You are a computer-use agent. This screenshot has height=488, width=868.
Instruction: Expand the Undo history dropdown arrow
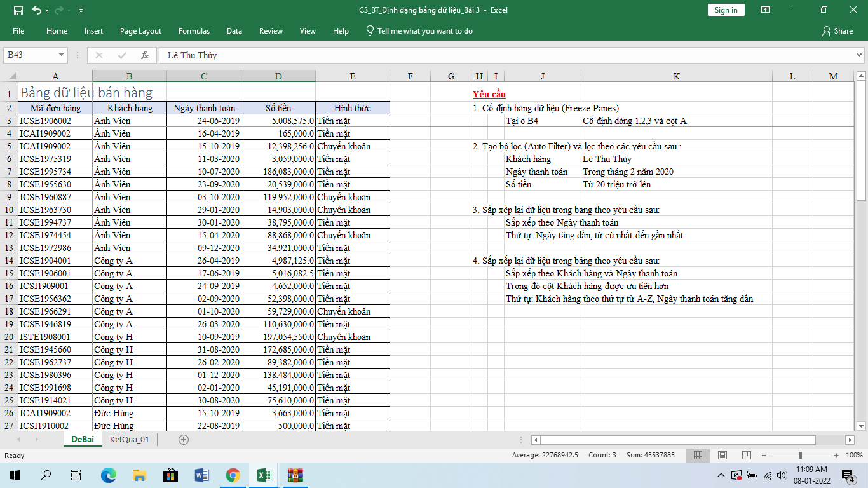pyautogui.click(x=48, y=11)
